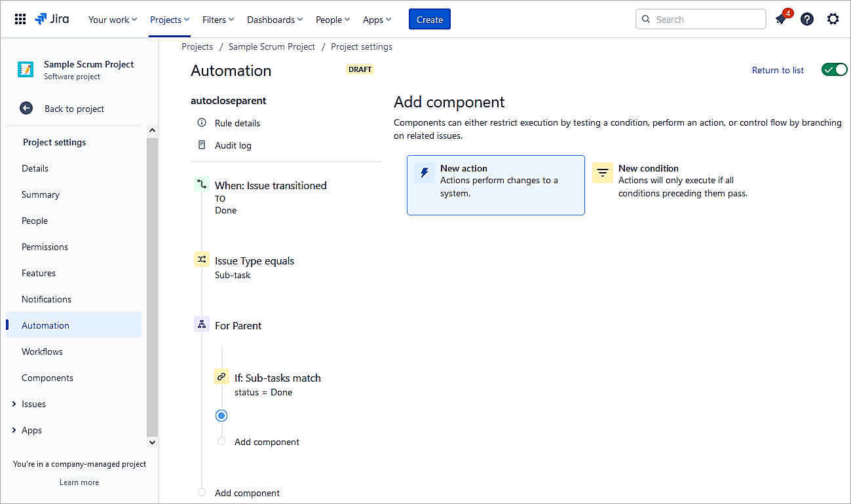
Task: Open the notifications bell icon
Action: click(781, 20)
